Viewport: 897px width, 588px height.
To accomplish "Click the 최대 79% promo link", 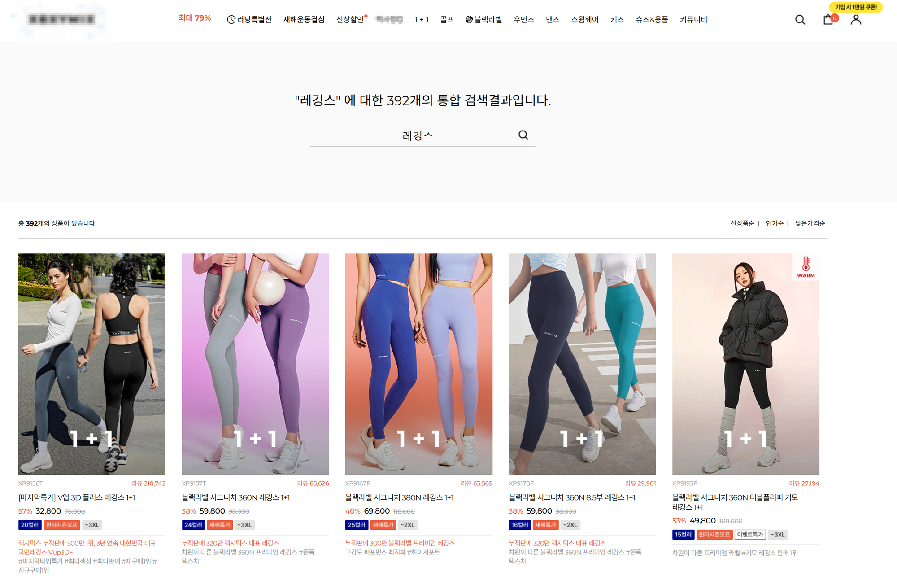I will tap(195, 18).
